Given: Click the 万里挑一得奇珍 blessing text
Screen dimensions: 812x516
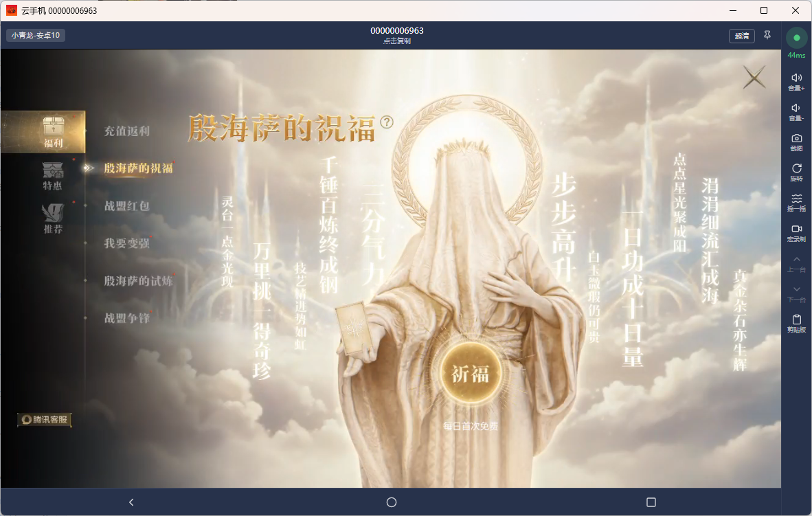Looking at the screenshot, I should 262,311.
